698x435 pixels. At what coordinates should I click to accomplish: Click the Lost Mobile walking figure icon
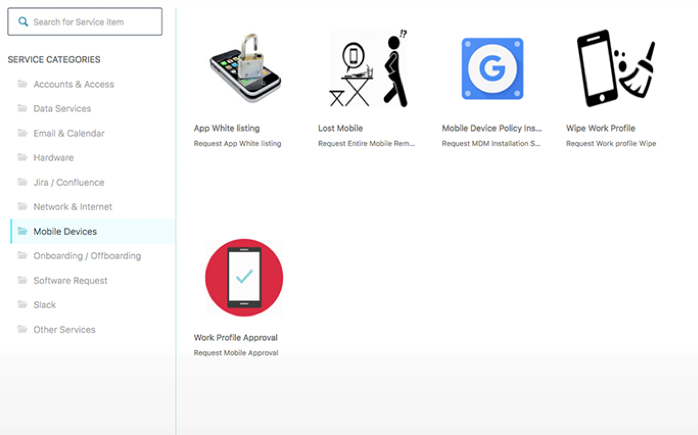(368, 68)
